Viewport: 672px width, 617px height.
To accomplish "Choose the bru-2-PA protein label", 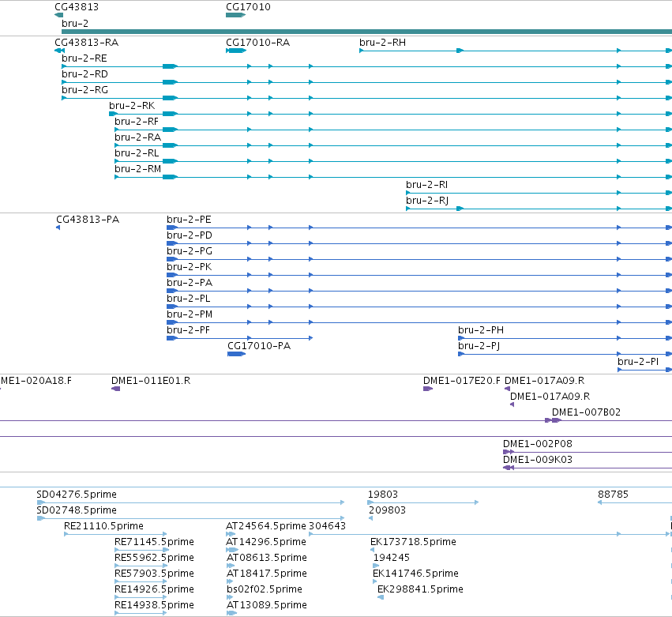I will (x=190, y=283).
